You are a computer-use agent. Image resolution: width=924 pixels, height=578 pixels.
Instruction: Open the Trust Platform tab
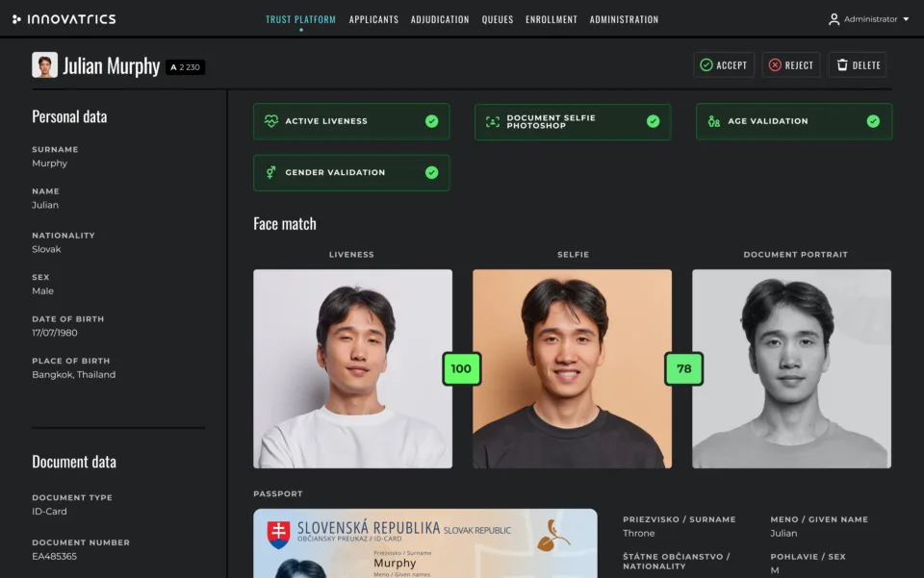click(x=300, y=19)
